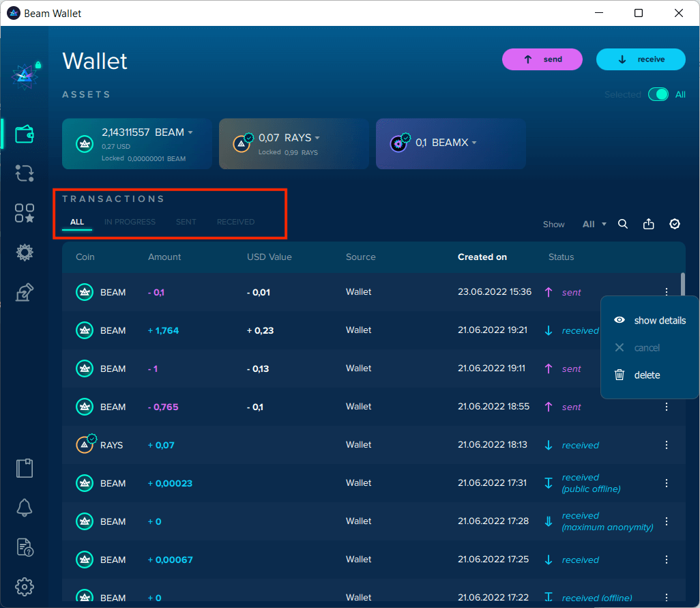The image size is (700, 608).
Task: Toggle the Selected/All assets switch
Action: point(658,95)
